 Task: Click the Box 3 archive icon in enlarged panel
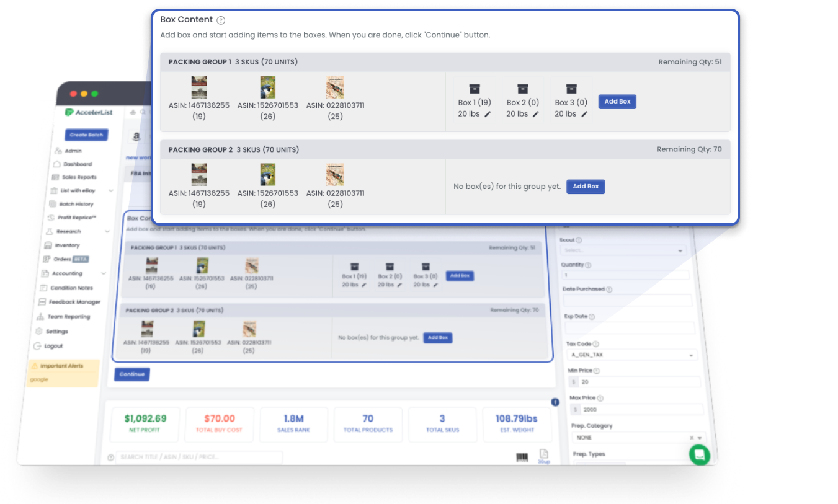pyautogui.click(x=571, y=89)
